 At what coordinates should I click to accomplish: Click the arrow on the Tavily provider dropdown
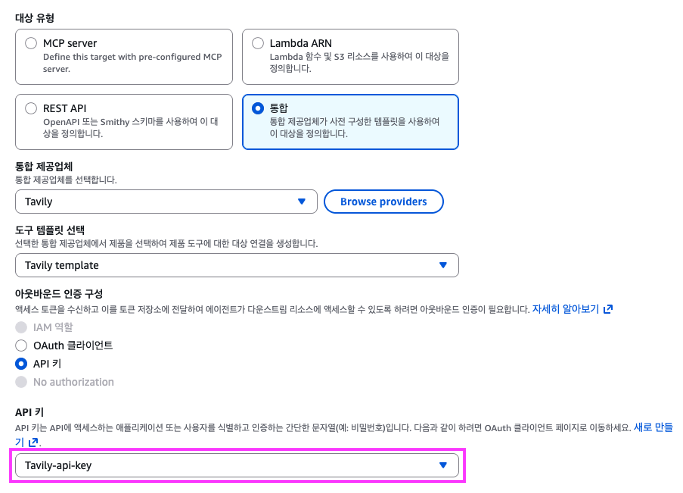pos(301,202)
